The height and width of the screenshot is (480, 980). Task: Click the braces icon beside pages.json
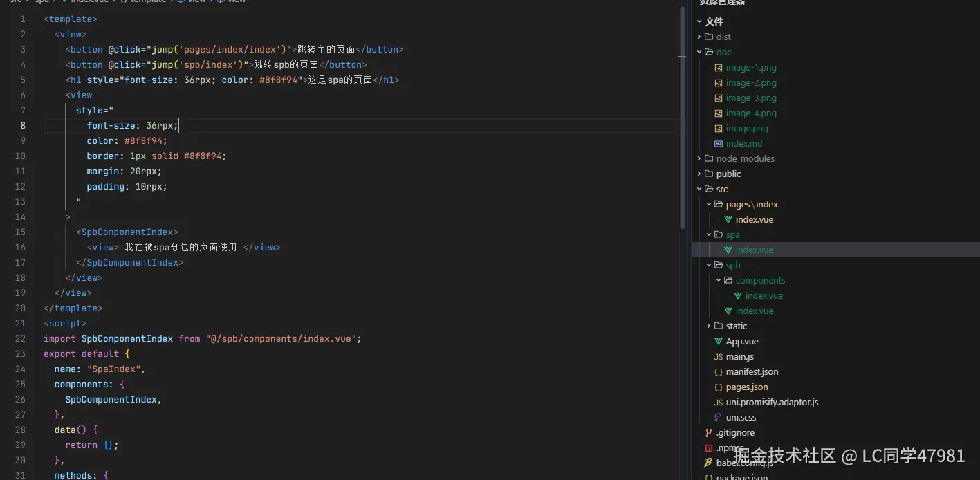click(719, 387)
